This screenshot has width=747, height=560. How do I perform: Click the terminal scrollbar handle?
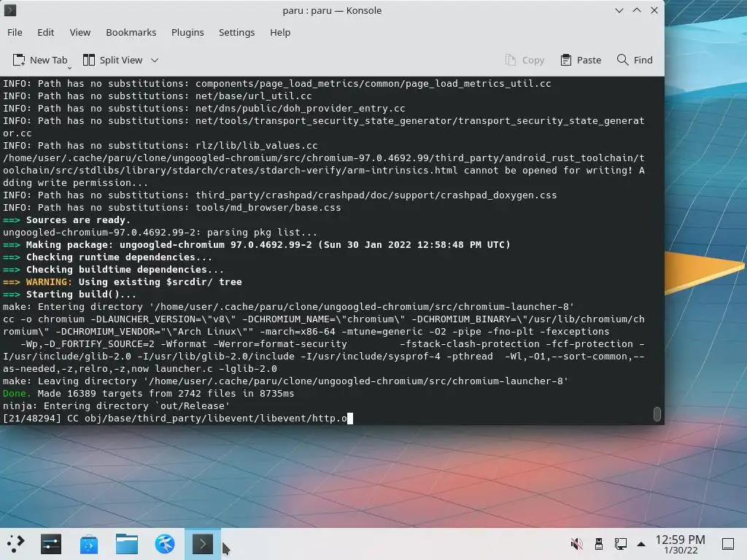[x=657, y=414]
